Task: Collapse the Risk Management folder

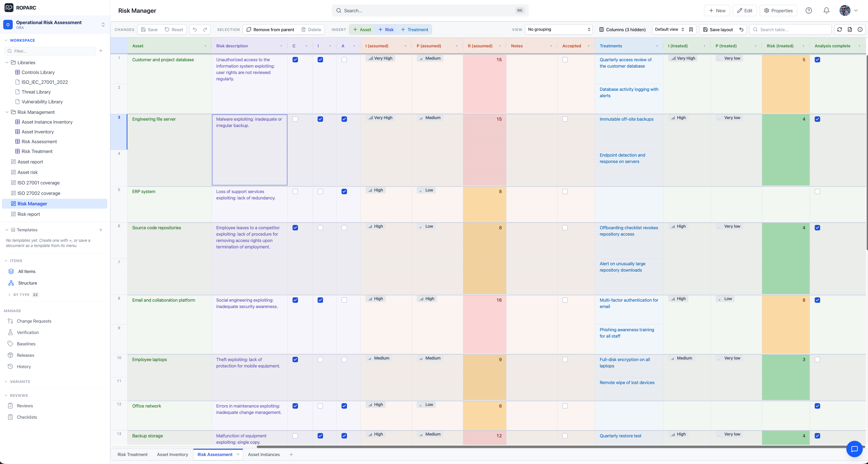Action: point(7,112)
